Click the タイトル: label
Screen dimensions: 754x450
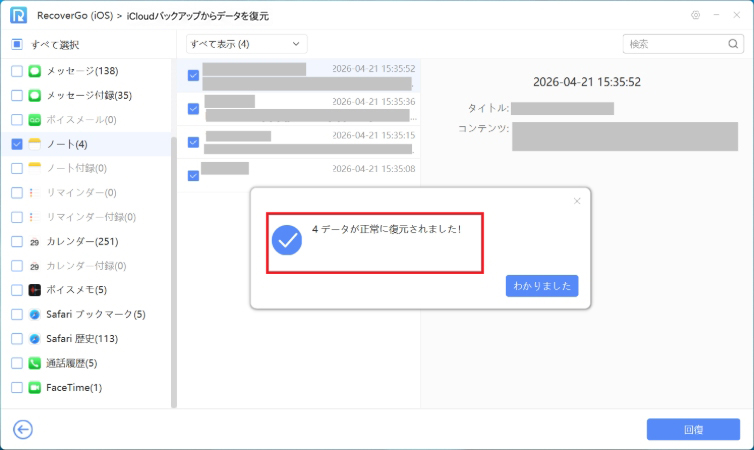pos(488,108)
